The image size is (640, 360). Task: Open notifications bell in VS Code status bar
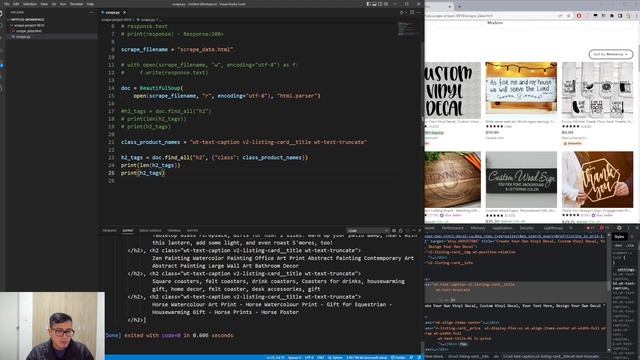pyautogui.click(x=420, y=358)
